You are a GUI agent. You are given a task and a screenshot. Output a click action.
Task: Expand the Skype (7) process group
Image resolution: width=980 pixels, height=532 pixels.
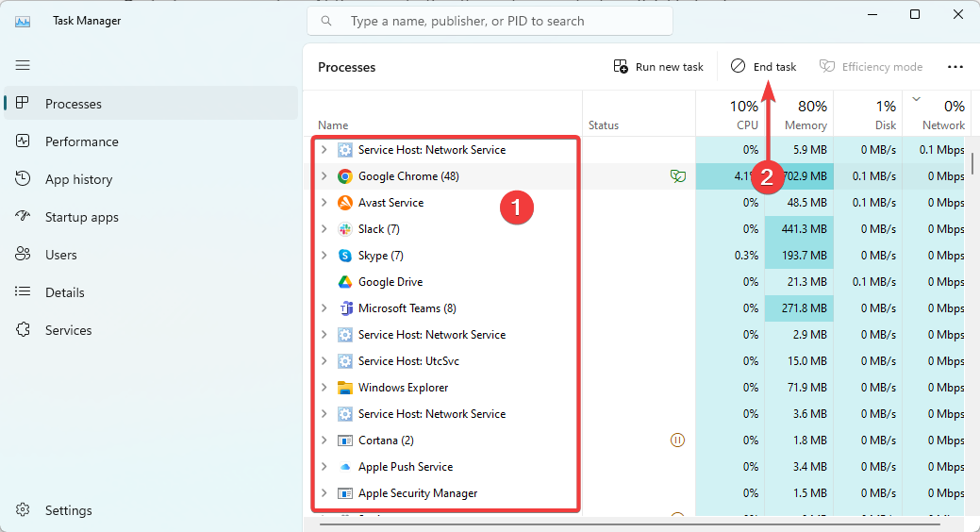tap(324, 255)
